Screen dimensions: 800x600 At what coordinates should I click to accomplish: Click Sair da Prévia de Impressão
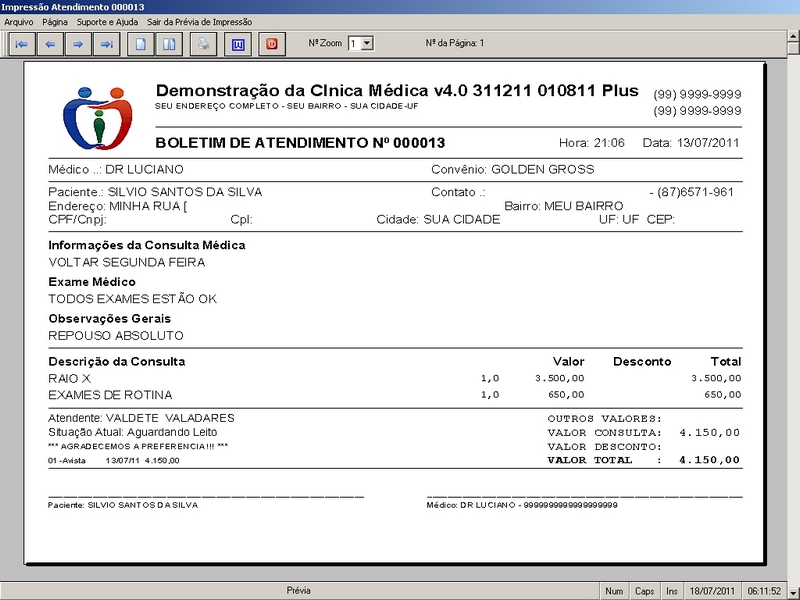click(199, 22)
